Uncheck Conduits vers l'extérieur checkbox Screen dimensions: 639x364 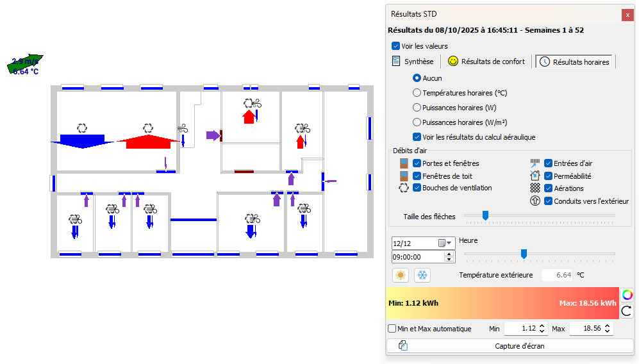click(548, 201)
